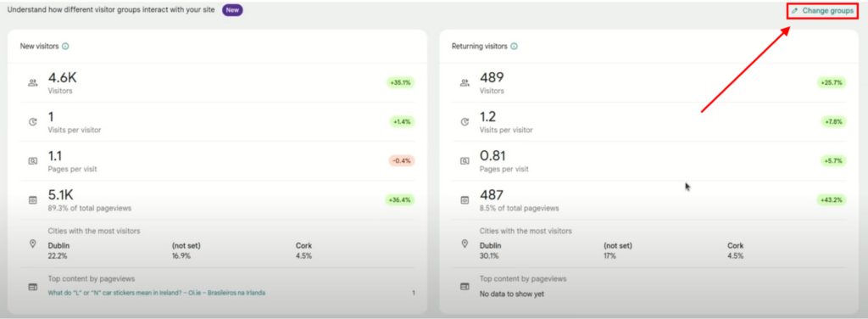The height and width of the screenshot is (319, 868).
Task: Click the Visits per visitor icon beside 1.2
Action: 465,122
